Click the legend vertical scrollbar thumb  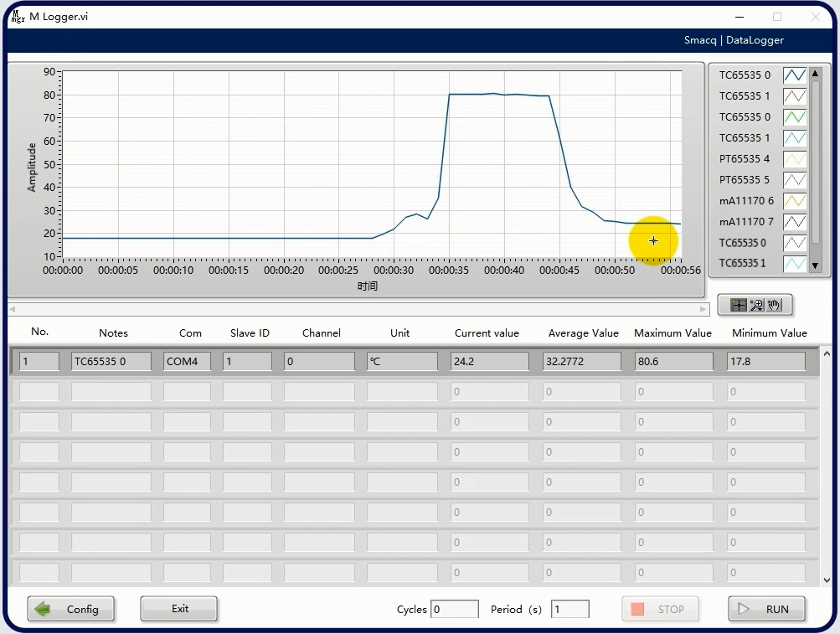coord(816,161)
